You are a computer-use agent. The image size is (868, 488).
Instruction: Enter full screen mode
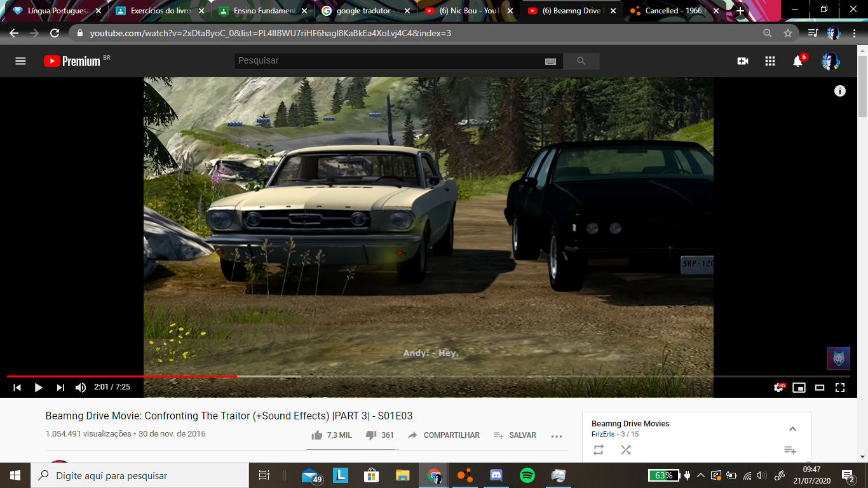click(840, 387)
